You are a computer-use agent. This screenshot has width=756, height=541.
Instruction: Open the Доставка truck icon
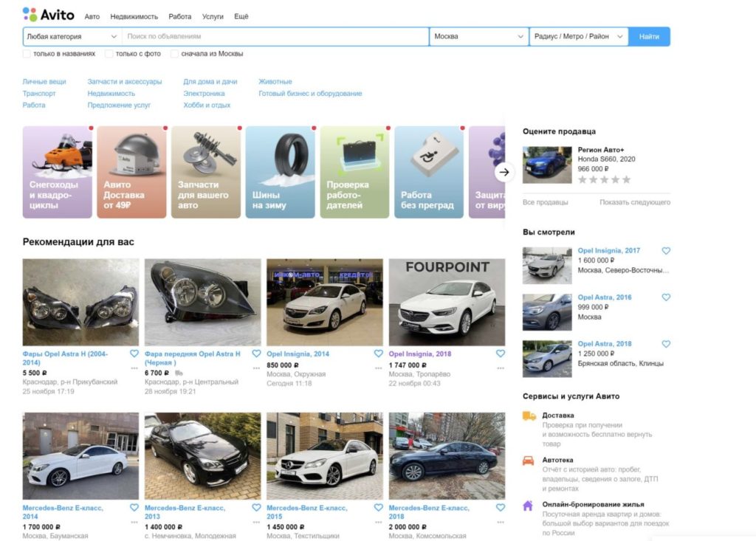[528, 417]
